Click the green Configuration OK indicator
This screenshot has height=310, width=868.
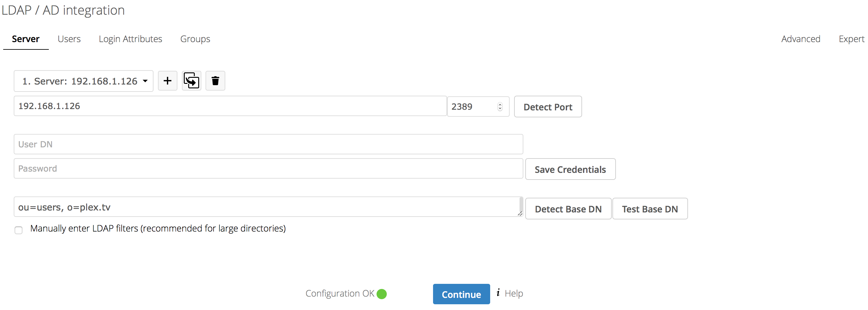(382, 294)
